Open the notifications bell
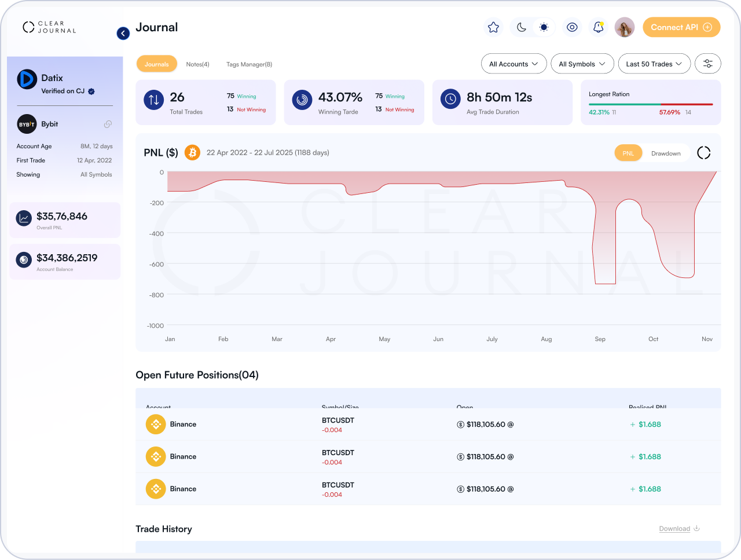 599,27
